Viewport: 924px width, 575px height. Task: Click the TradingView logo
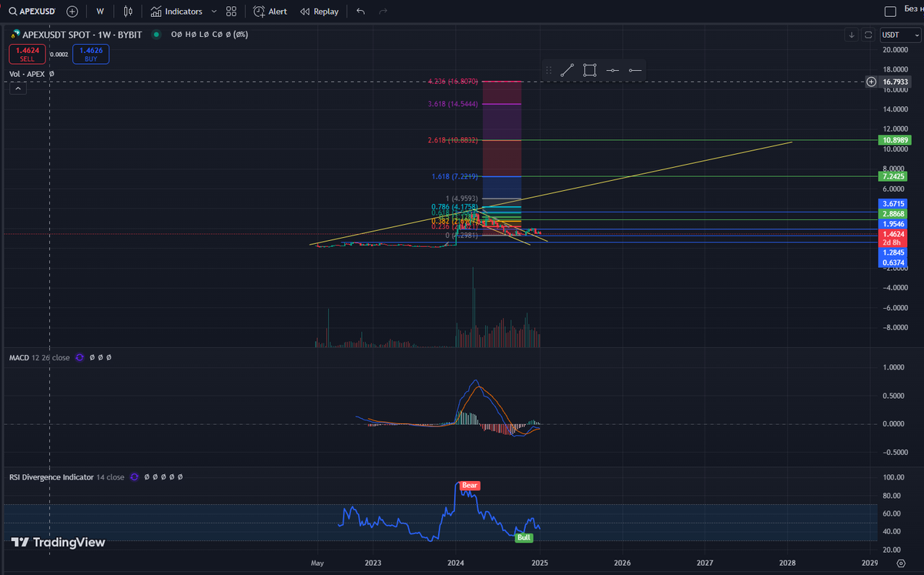point(58,542)
